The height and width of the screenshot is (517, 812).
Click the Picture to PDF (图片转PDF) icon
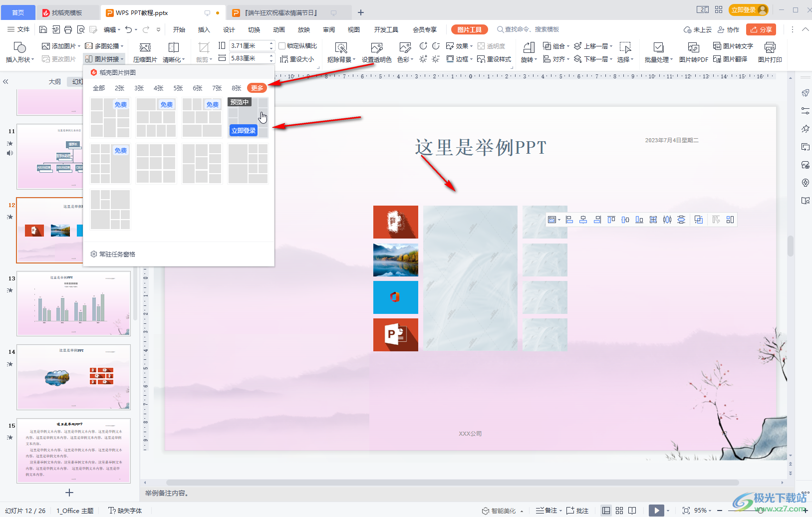(693, 47)
